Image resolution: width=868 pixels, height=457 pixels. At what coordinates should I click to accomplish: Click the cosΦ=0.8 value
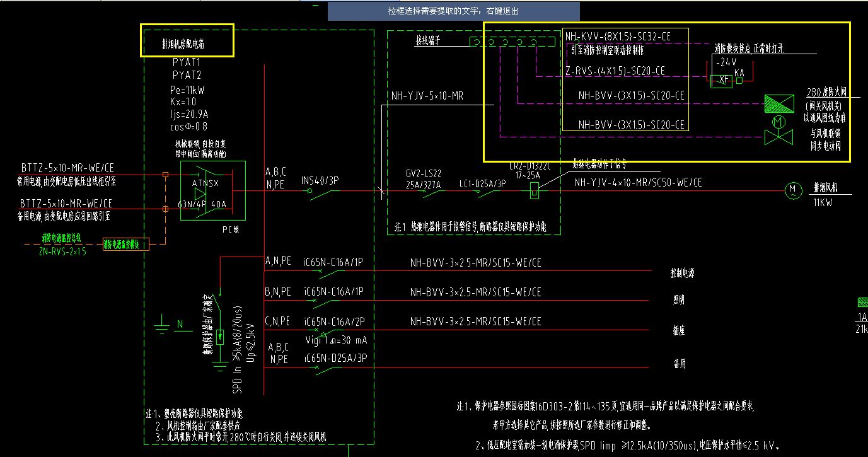tap(189, 127)
